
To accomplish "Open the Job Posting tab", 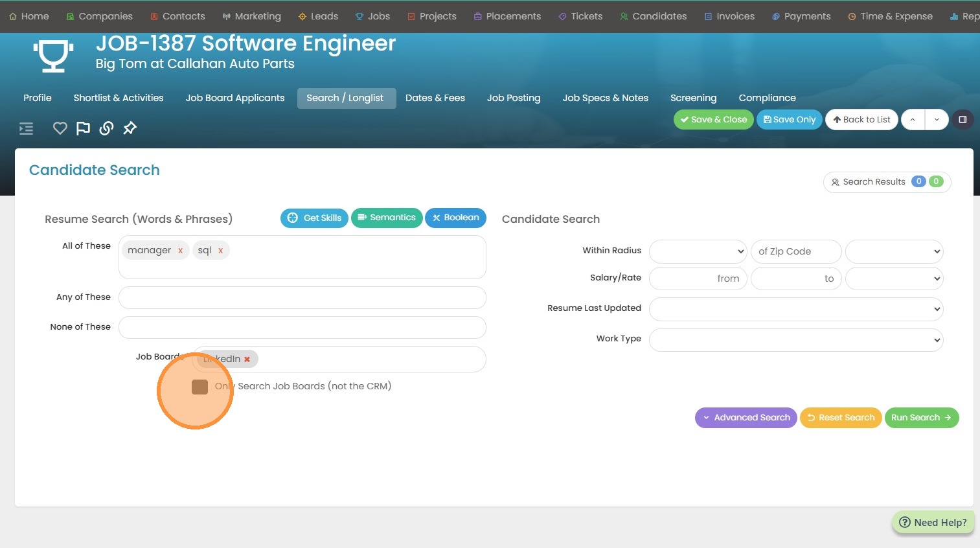I will click(x=514, y=98).
